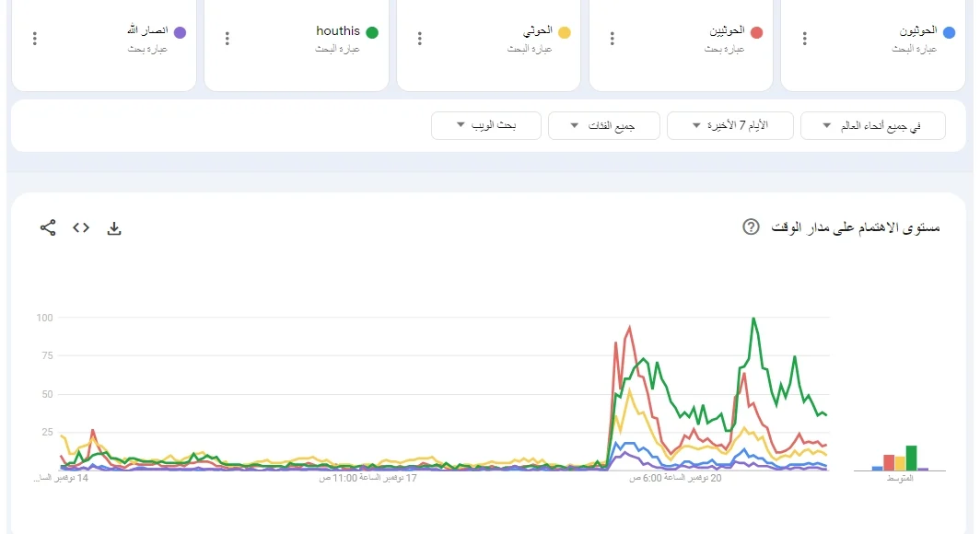Download the trends data via download icon
This screenshot has width=980, height=534.
(x=114, y=227)
